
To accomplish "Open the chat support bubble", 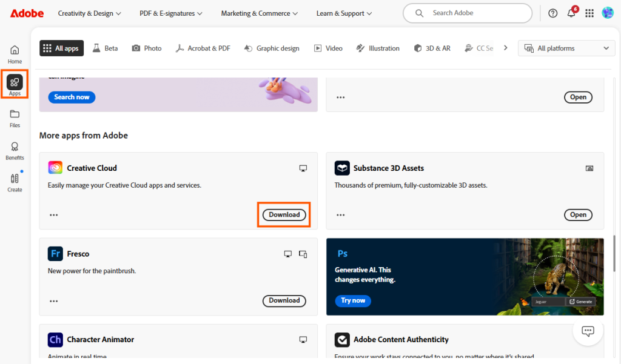I will tap(588, 331).
